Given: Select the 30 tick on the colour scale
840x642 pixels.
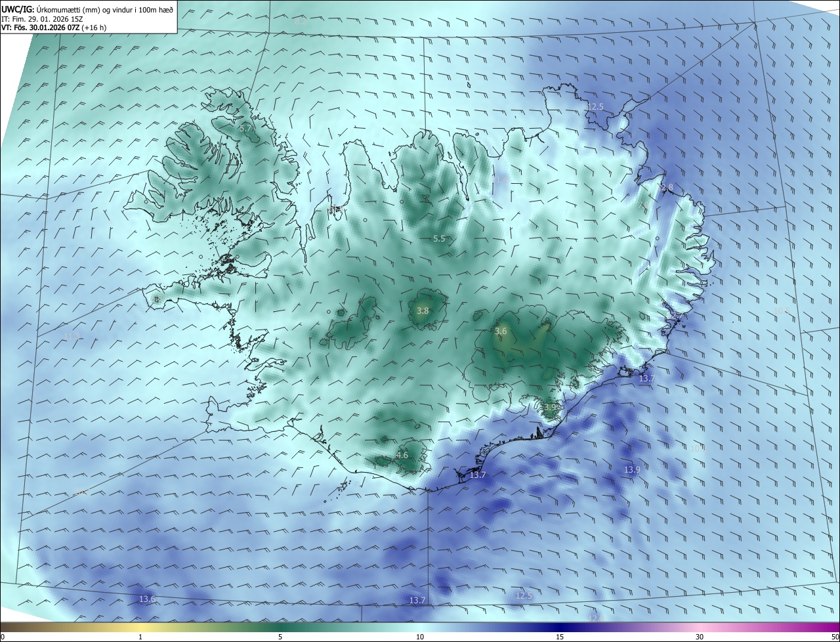Looking at the screenshot, I should (x=700, y=637).
